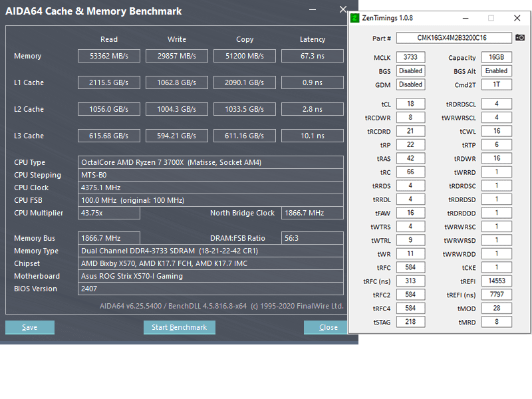Click the tRC value 66
The image size is (532, 399).
click(410, 172)
